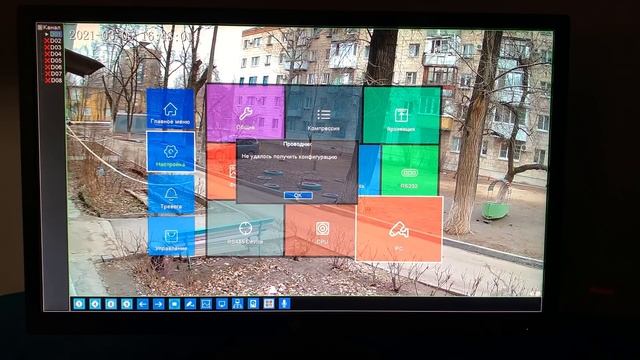Select the Настройка settings tile
The width and height of the screenshot is (640, 360).
pos(171,151)
